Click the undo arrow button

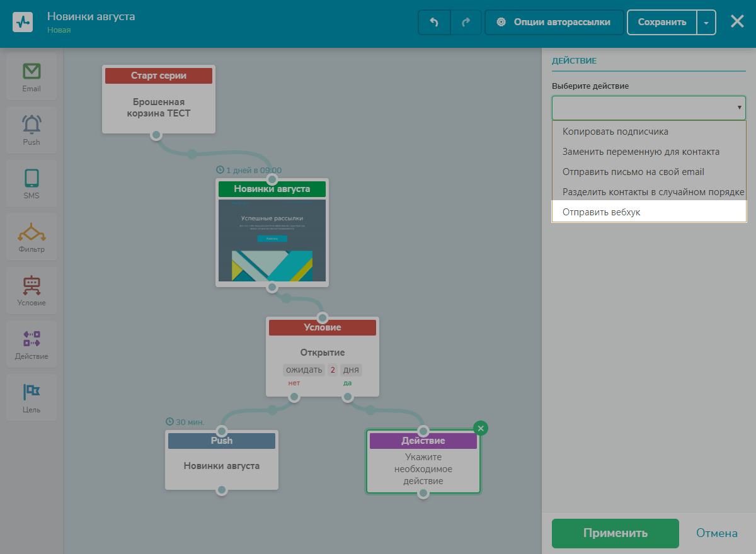(x=434, y=22)
